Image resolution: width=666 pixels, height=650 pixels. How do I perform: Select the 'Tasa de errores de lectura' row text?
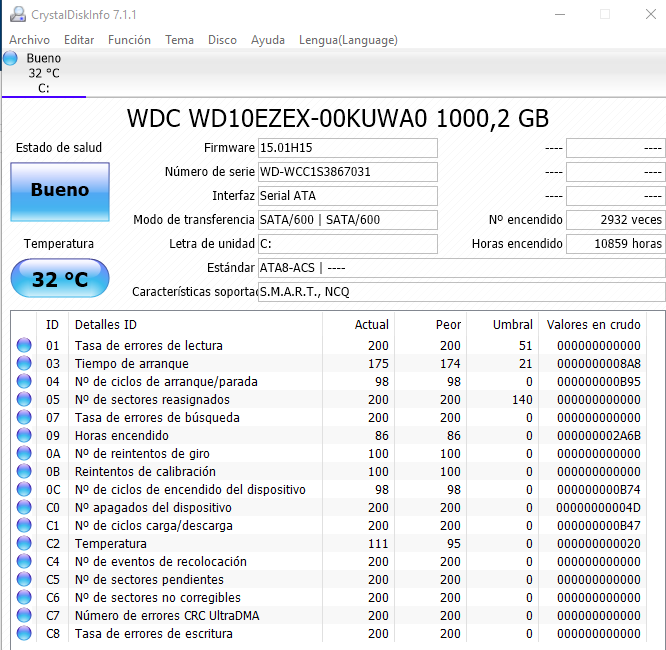149,345
